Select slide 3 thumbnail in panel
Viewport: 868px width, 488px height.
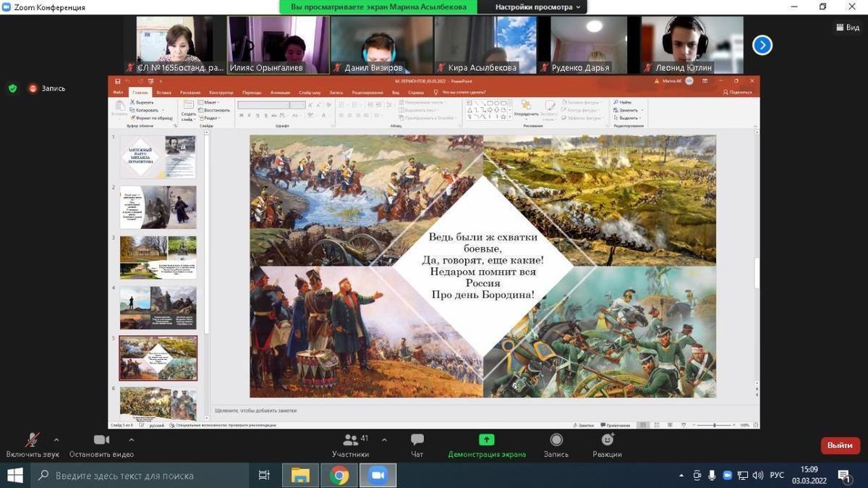(158, 256)
